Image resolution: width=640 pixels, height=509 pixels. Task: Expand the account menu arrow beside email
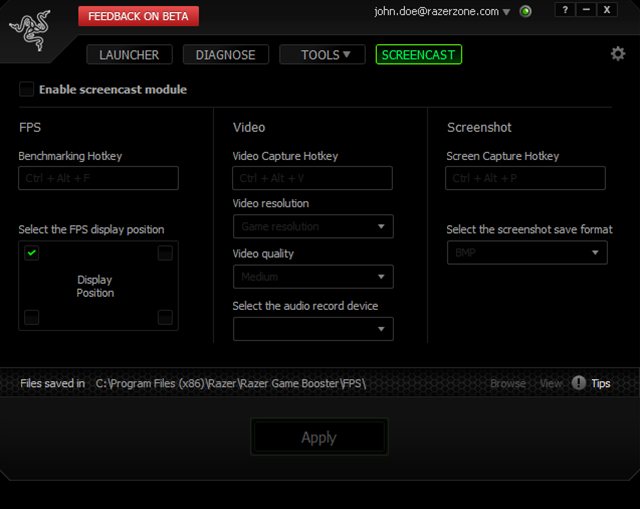pyautogui.click(x=507, y=12)
